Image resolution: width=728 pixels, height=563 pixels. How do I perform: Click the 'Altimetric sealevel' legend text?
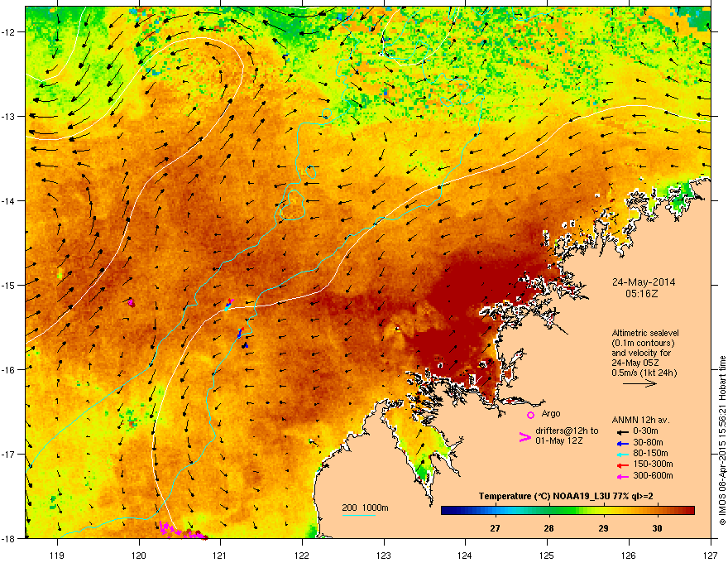click(645, 333)
